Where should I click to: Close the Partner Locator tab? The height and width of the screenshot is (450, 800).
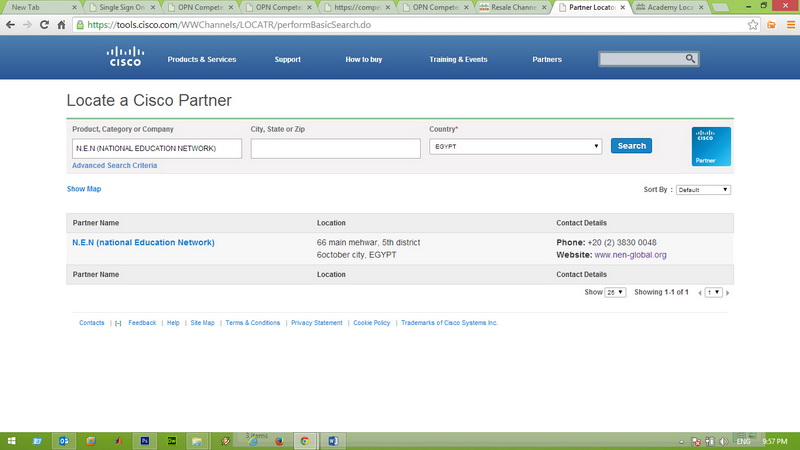tap(622, 8)
